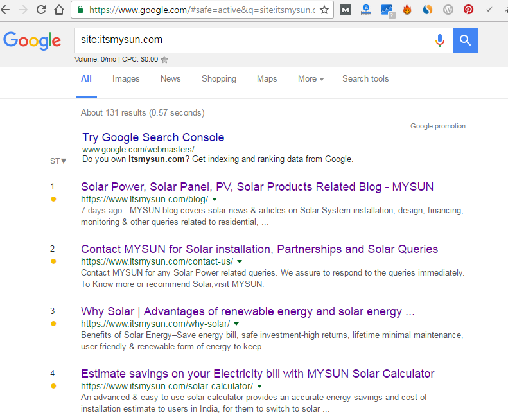Open Search tools options
Screen dimensions: 508x420
click(x=365, y=79)
